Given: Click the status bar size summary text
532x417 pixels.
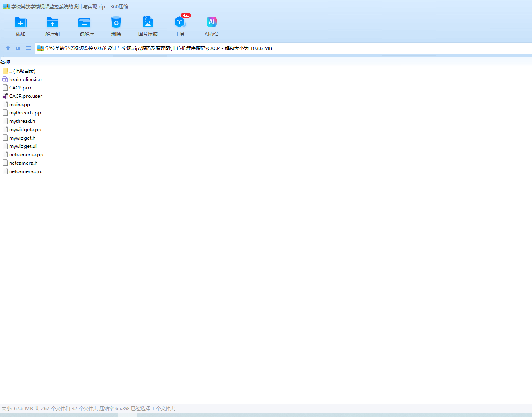Looking at the screenshot, I should pos(88,408).
